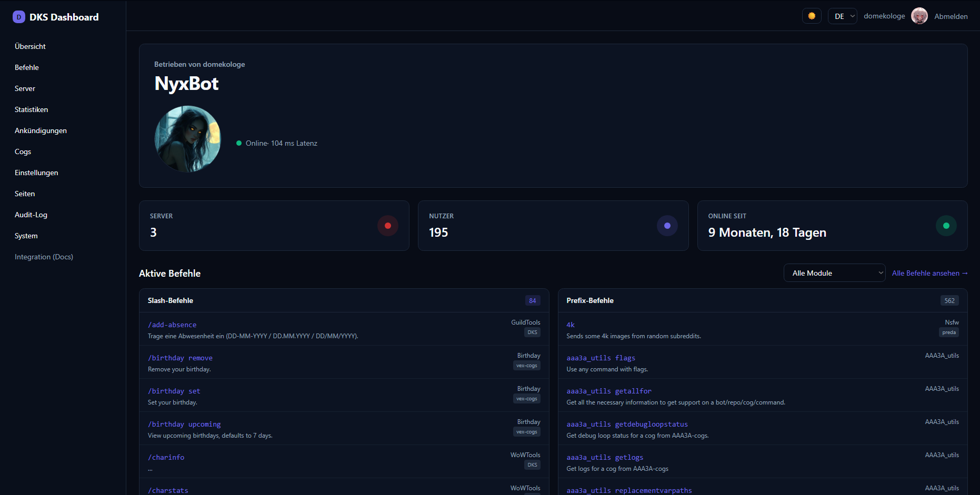Open the /birthday upcoming command
Image resolution: width=980 pixels, height=495 pixels.
[x=184, y=424]
